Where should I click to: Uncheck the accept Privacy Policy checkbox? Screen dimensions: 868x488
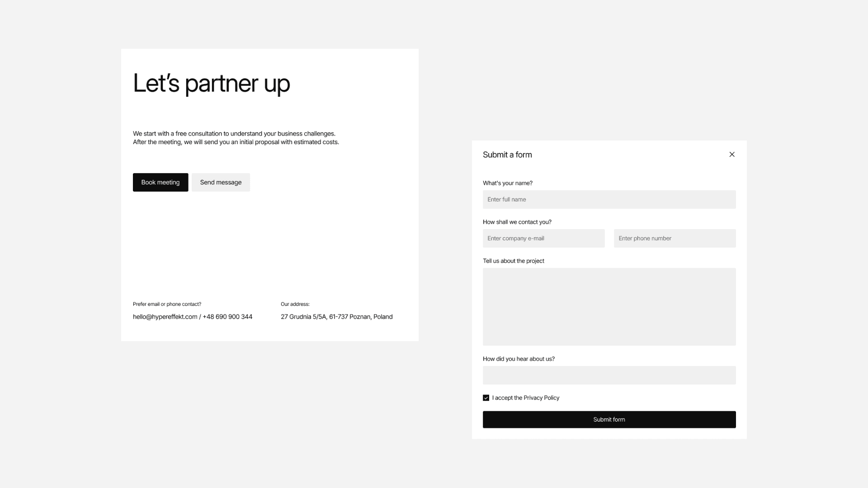pos(486,398)
